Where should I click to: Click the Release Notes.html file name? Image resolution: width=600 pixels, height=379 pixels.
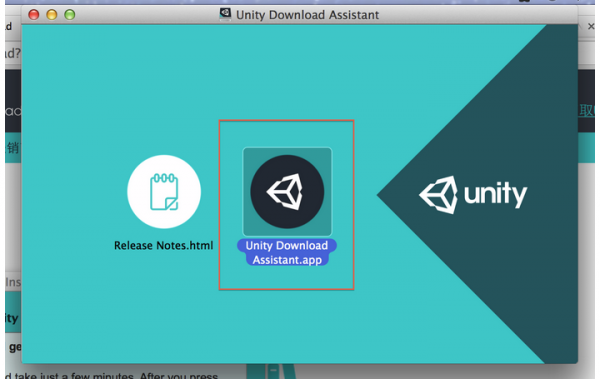click(x=164, y=245)
